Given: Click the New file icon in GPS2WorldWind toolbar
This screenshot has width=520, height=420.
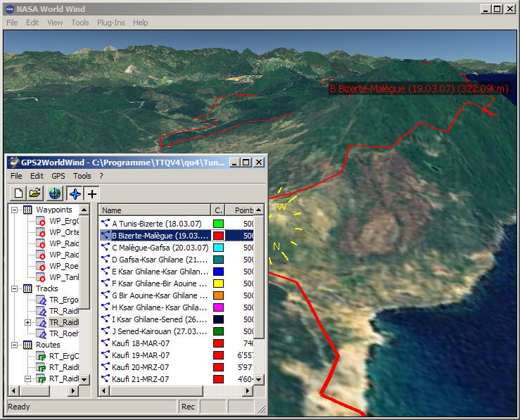Looking at the screenshot, I should pos(18,193).
